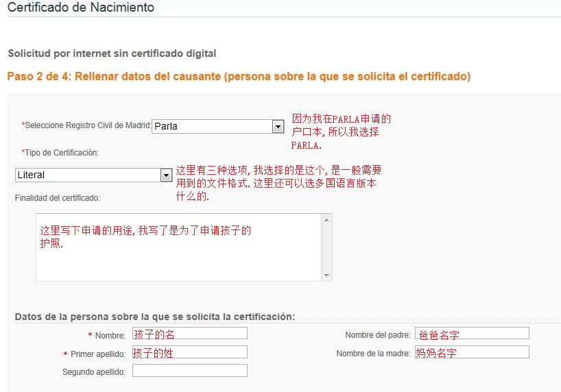Click the Nombre de la madre input field
561x392 pixels.
click(472, 352)
